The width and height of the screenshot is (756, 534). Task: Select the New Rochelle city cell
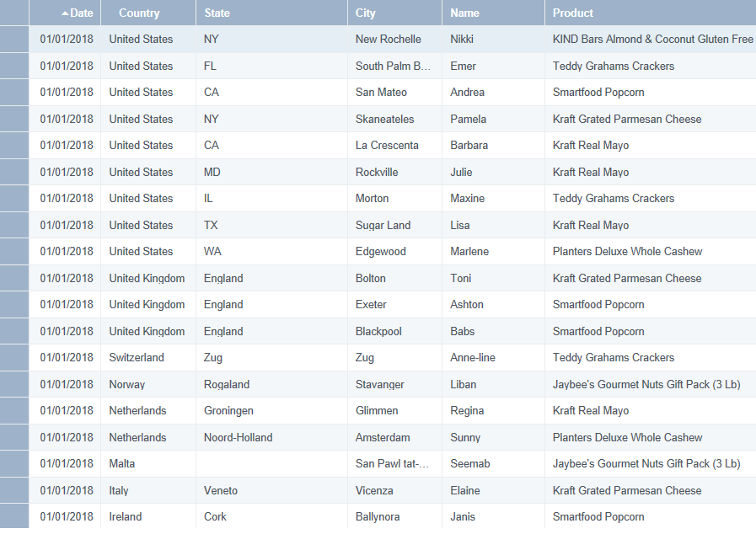(x=395, y=39)
